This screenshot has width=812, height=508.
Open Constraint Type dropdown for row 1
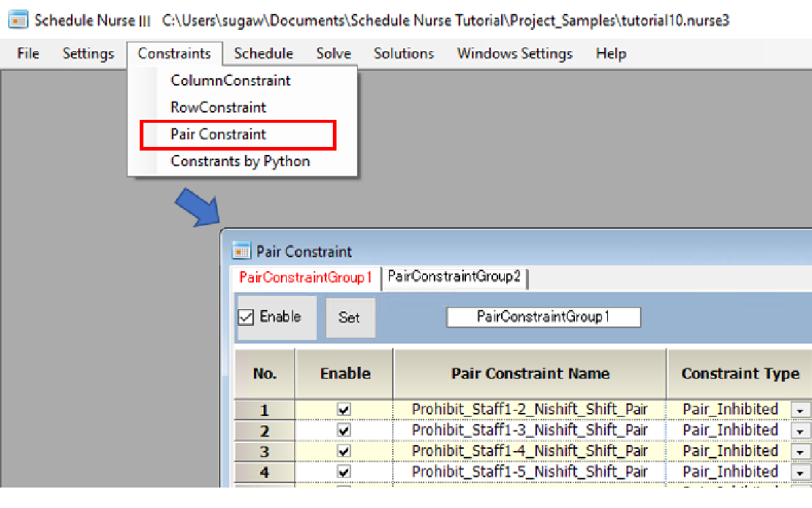(800, 410)
